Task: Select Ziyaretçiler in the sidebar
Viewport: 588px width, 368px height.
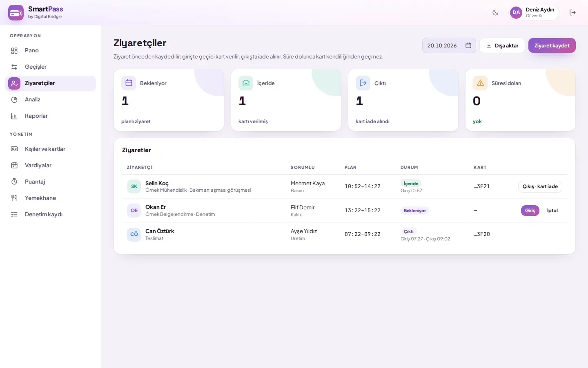Action: click(50, 83)
